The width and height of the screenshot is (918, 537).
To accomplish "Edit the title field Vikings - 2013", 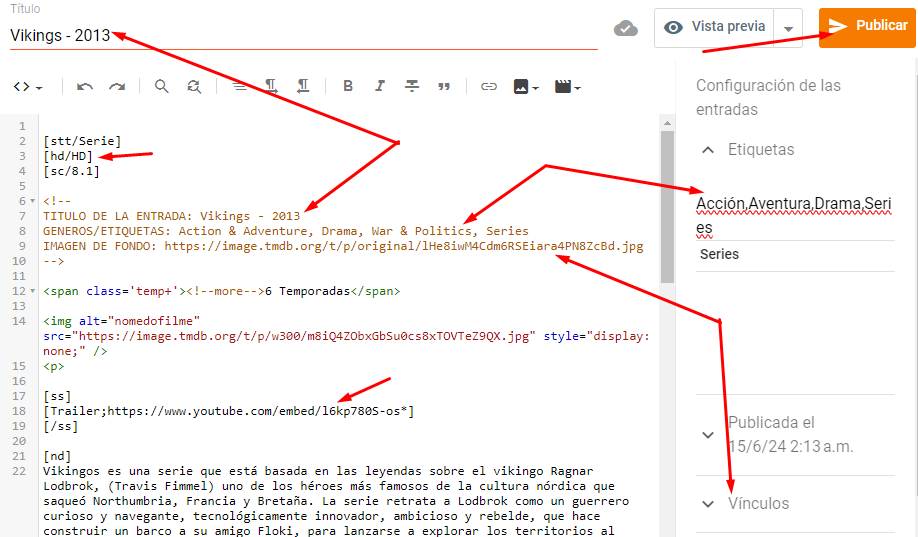I will (x=303, y=35).
